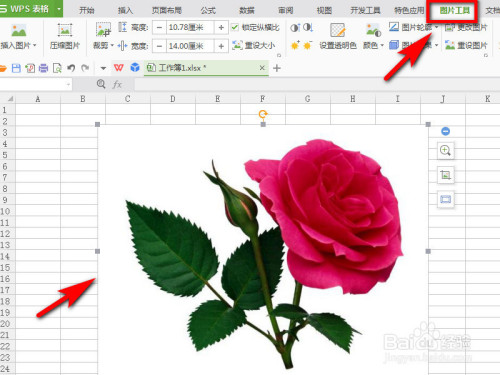
Task: Click the width field showing 14.00厘米
Action: 190,46
